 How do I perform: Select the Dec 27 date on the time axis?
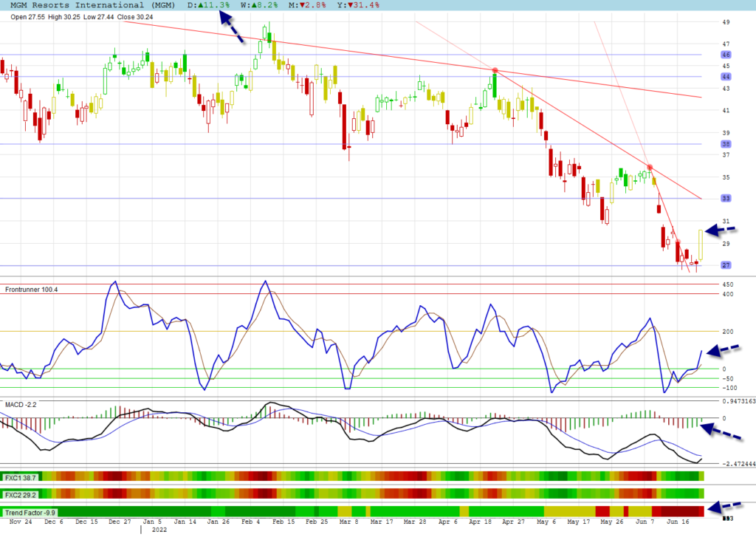point(120,522)
